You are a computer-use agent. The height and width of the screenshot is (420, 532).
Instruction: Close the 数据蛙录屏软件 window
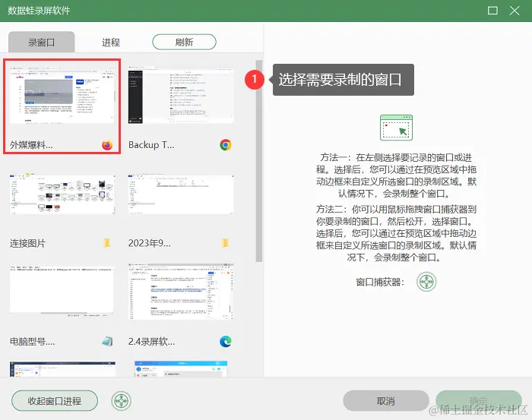515,11
